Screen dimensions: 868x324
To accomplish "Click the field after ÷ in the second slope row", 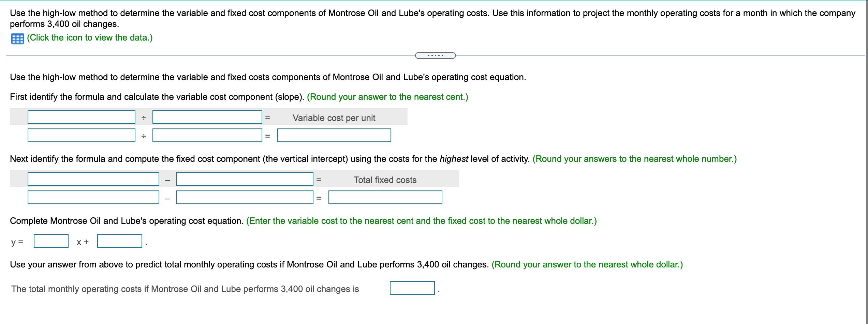I will [207, 135].
